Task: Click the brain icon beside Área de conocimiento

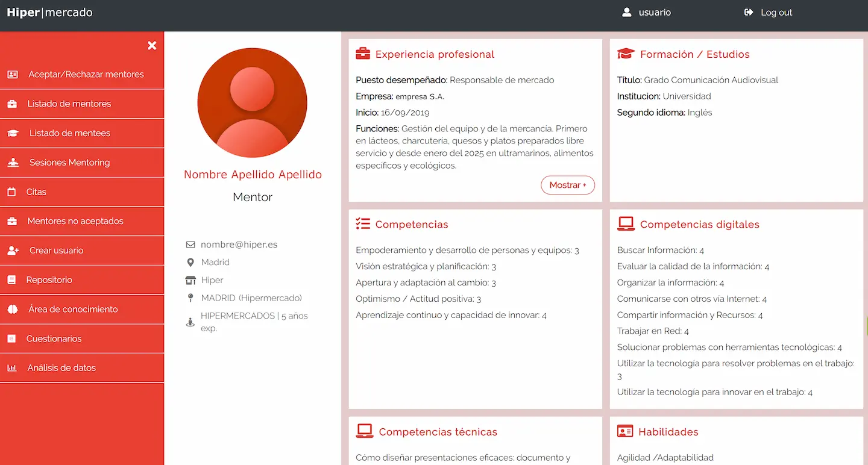Action: point(13,310)
